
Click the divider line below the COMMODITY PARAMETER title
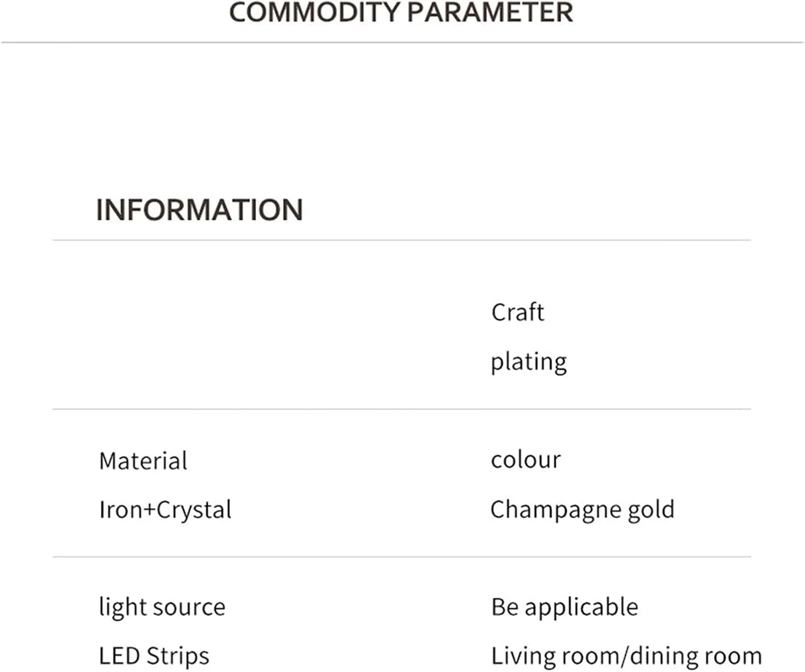tap(402, 42)
